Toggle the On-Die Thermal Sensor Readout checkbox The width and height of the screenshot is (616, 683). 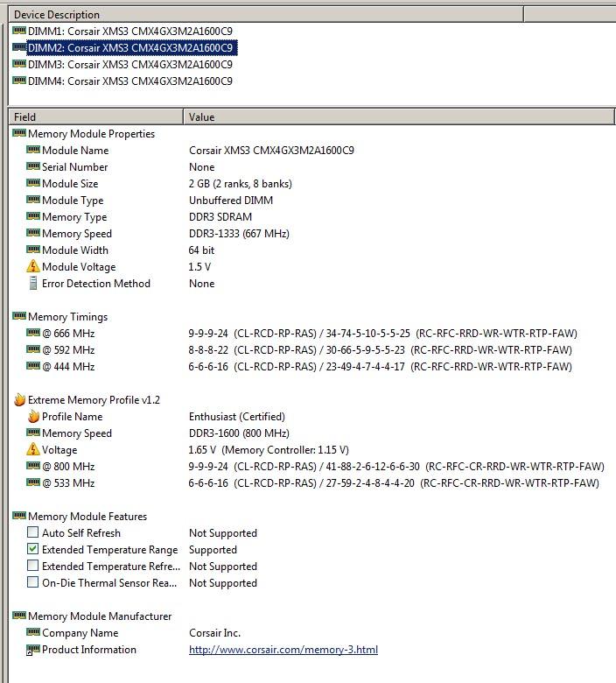pos(32,582)
